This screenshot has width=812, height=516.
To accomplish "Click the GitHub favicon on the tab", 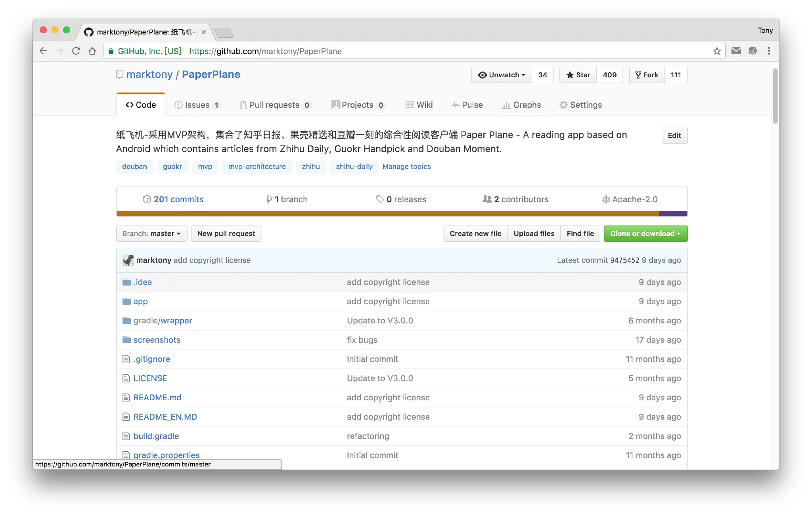I will (x=89, y=32).
